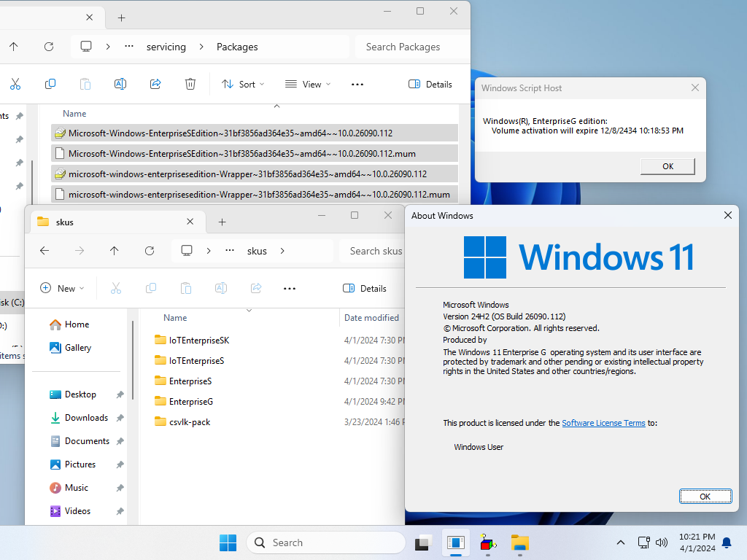Click Search skus field
The image size is (747, 560).
[372, 251]
